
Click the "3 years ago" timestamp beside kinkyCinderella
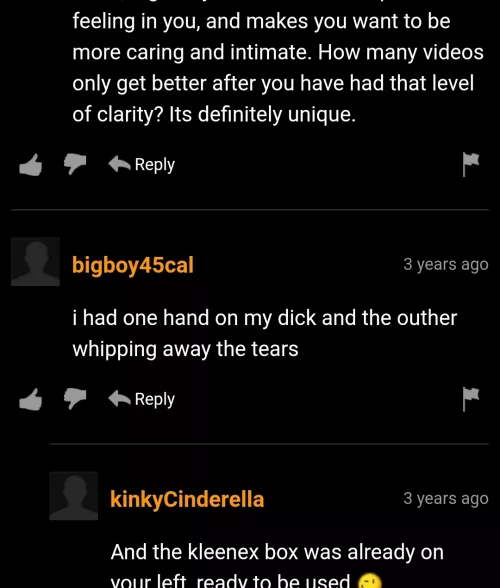(446, 499)
